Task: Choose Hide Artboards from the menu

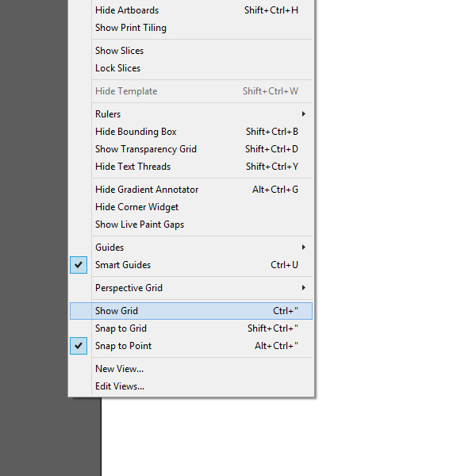Action: (x=191, y=10)
